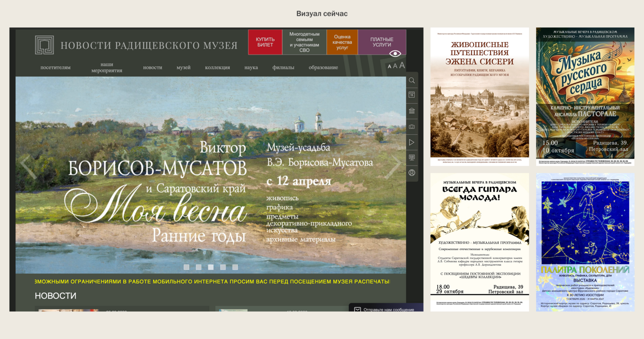The width and height of the screenshot is (644, 339).
Task: Select the medium font size A
Action: pos(395,66)
